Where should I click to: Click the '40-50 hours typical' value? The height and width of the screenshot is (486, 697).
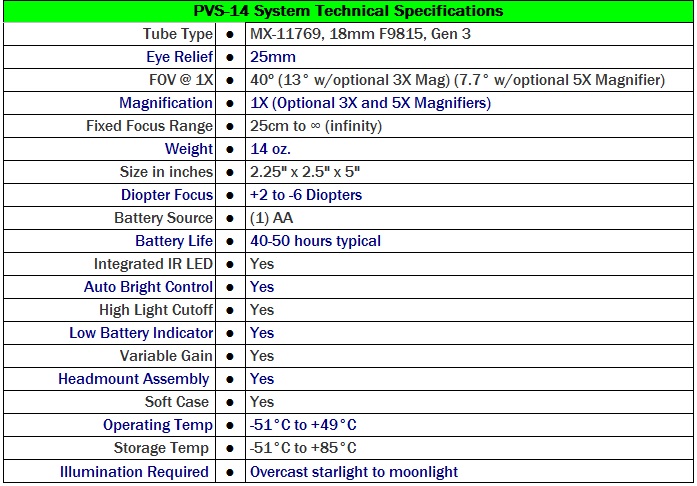[x=315, y=241]
